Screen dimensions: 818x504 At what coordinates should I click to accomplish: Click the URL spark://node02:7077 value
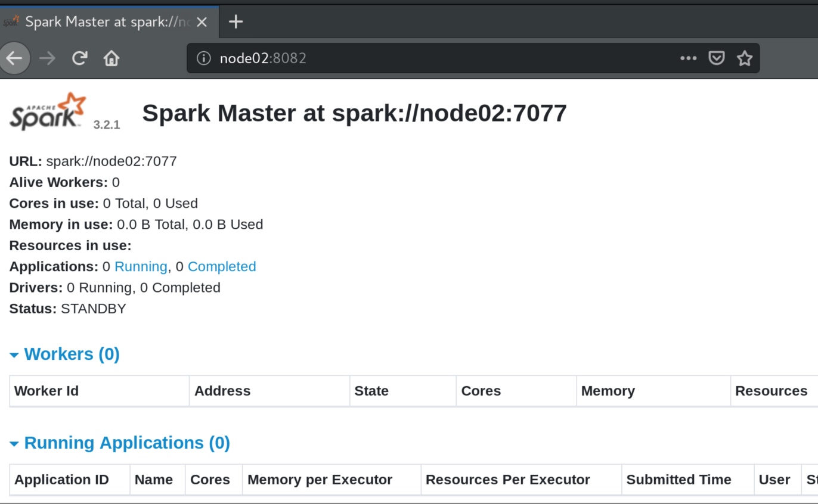[x=111, y=161]
